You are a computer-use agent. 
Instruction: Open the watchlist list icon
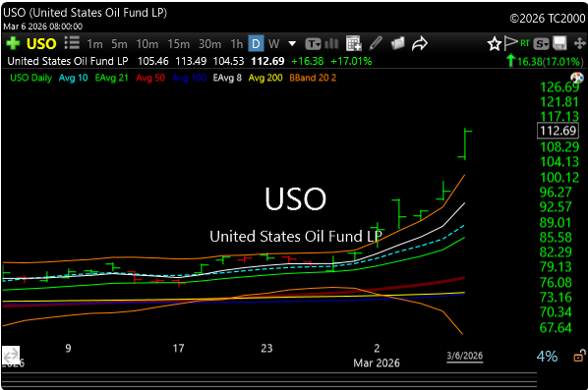click(72, 43)
